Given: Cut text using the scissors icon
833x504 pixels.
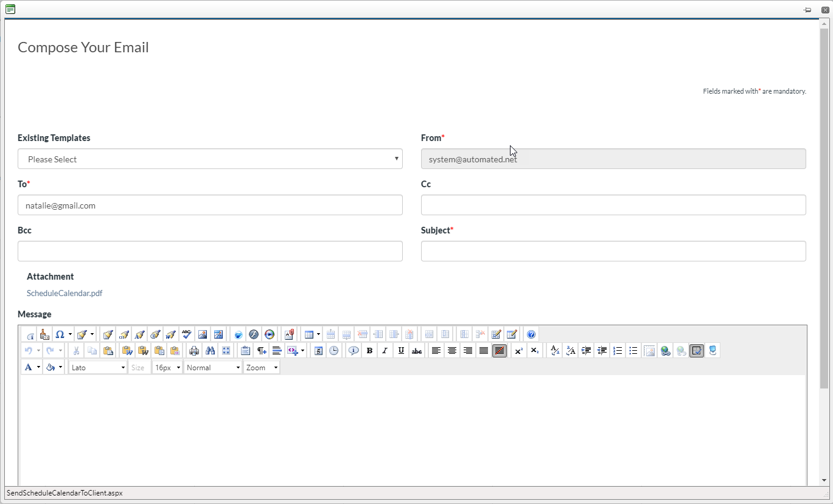Looking at the screenshot, I should tap(75, 351).
